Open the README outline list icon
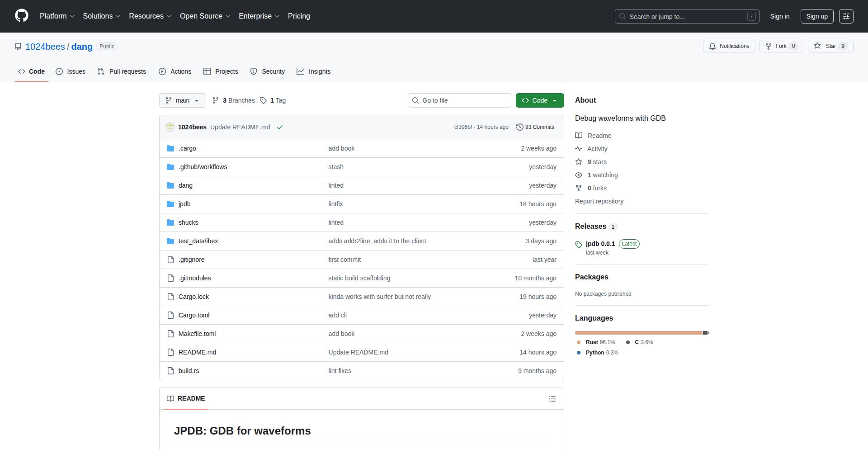Screen dimensions: 868x449 tap(552, 399)
